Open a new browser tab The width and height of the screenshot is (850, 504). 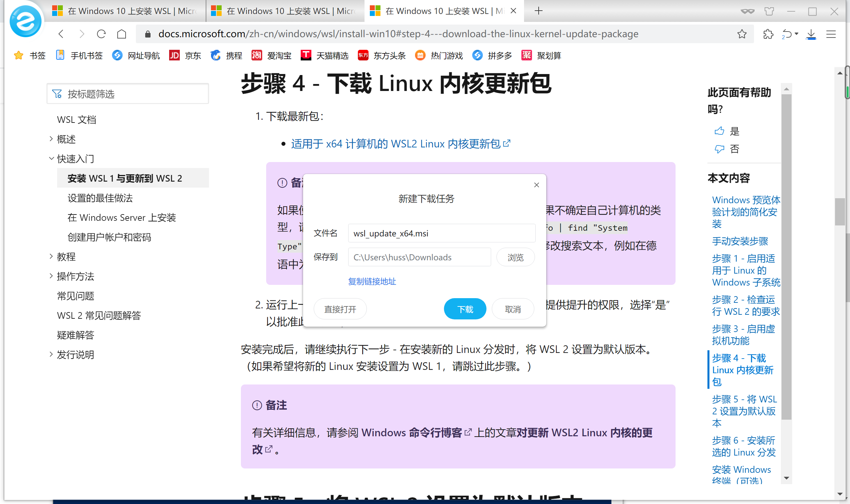pyautogui.click(x=539, y=11)
